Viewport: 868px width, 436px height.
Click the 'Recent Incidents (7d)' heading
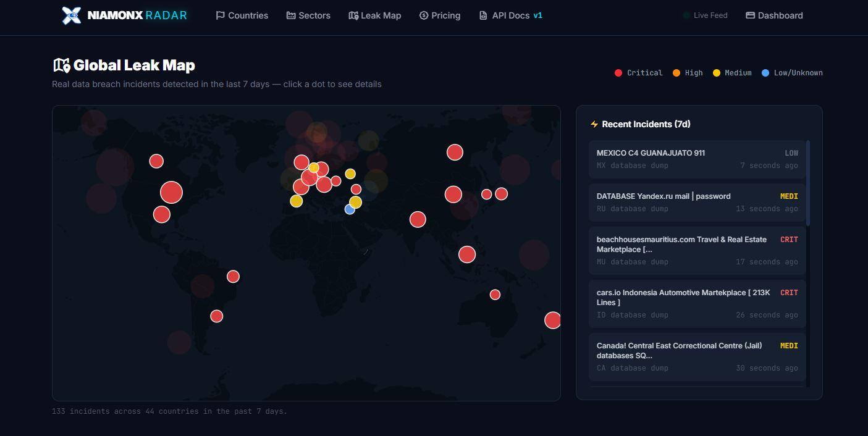click(646, 124)
